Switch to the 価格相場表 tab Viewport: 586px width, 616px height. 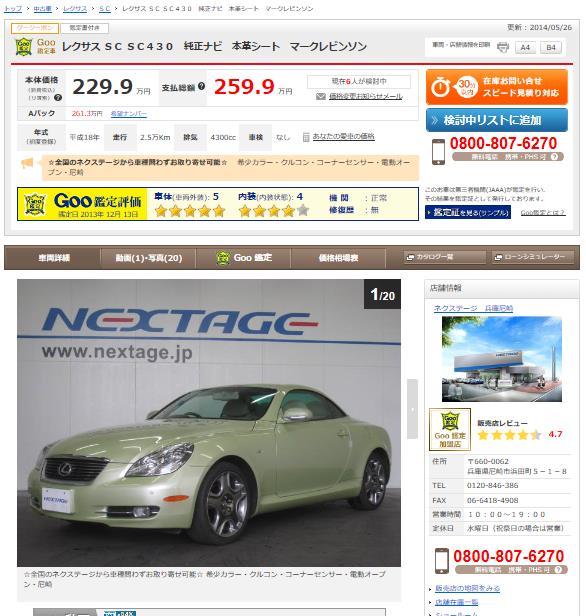(338, 258)
